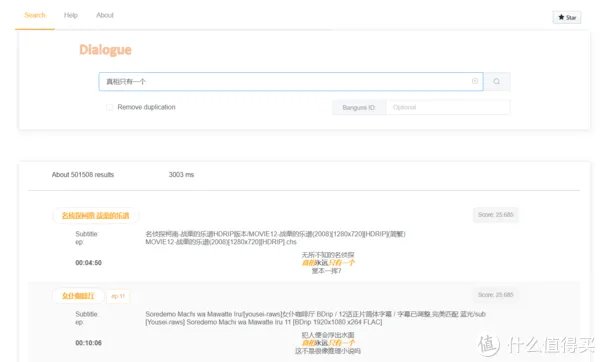
Task: Click the dialogue search input field
Action: coord(291,82)
